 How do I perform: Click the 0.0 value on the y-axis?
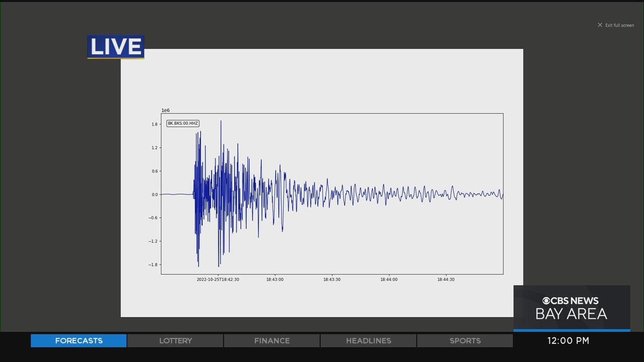coord(154,195)
